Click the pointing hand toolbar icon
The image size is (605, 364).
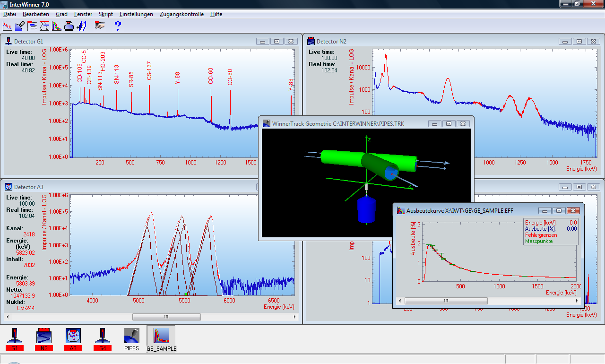coord(100,26)
